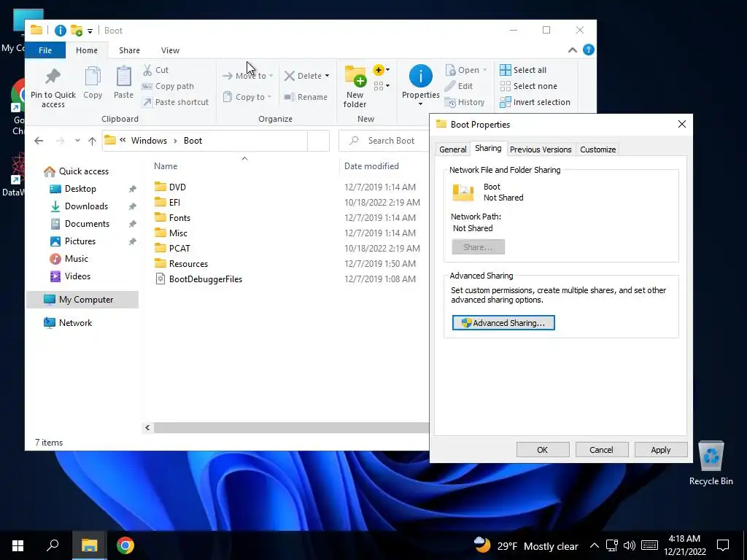Viewport: 747px width, 560px height.
Task: Open Network in navigation pane
Action: tap(75, 323)
